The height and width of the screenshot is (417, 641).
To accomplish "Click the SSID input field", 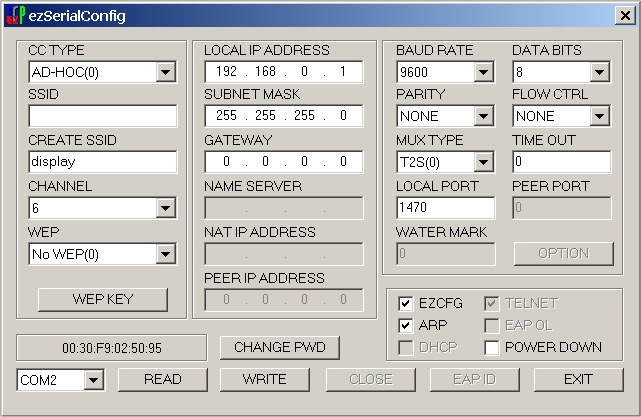I will point(103,116).
